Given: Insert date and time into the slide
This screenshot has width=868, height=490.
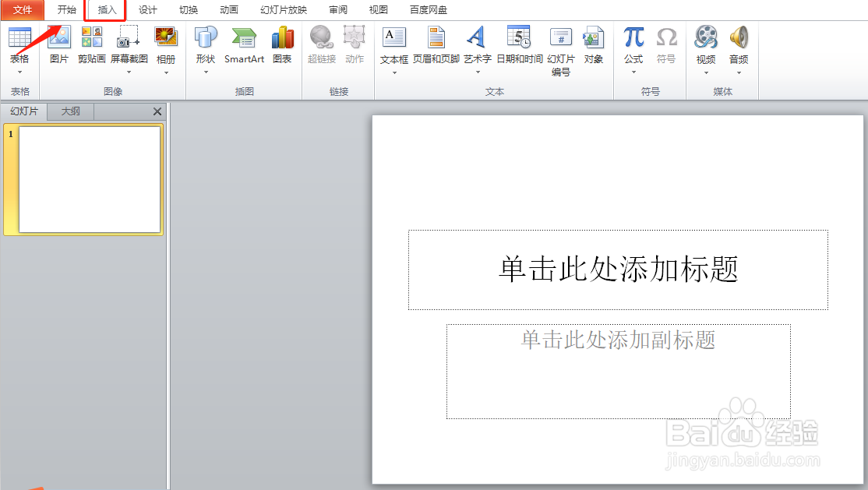Looking at the screenshot, I should [x=517, y=47].
